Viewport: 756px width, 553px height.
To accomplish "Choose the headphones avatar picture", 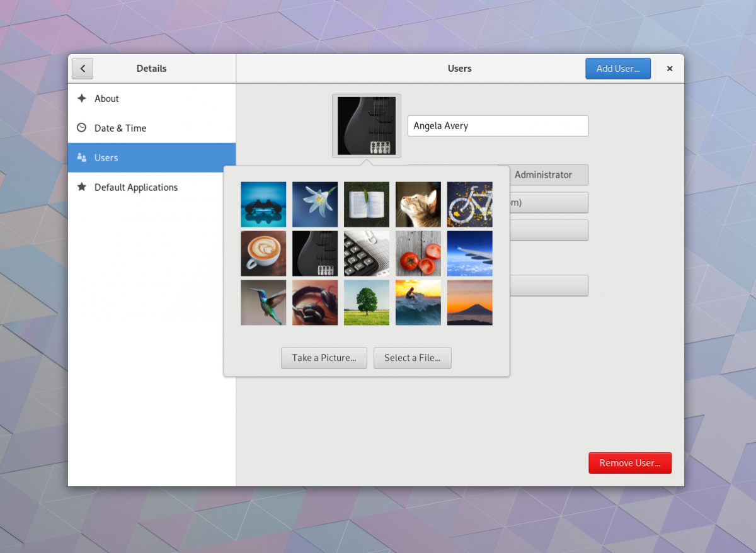I will coord(314,302).
